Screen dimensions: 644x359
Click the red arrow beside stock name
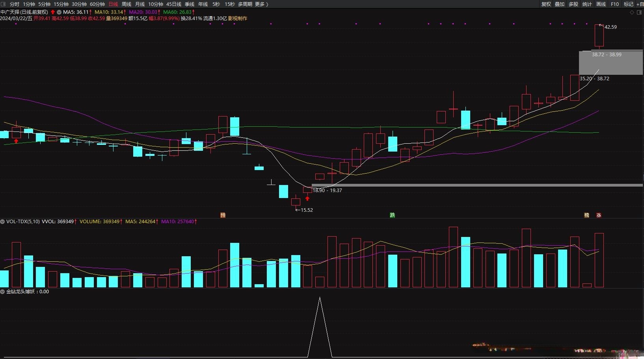(x=53, y=12)
